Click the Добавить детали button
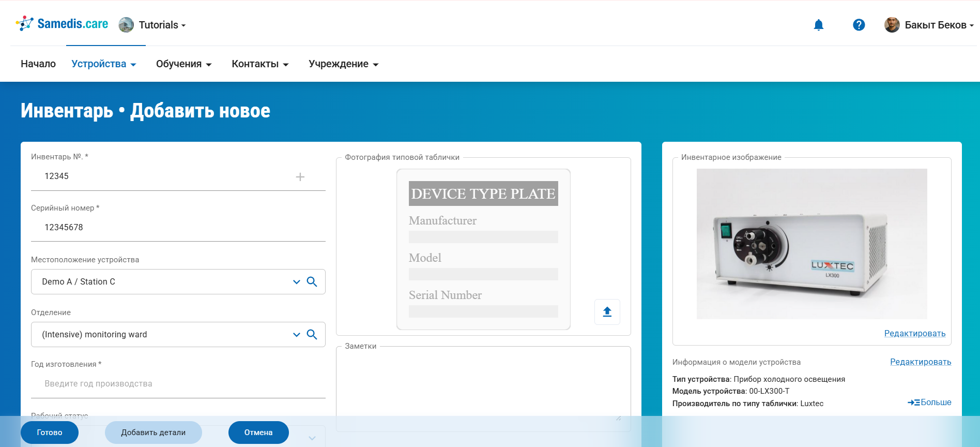 153,433
